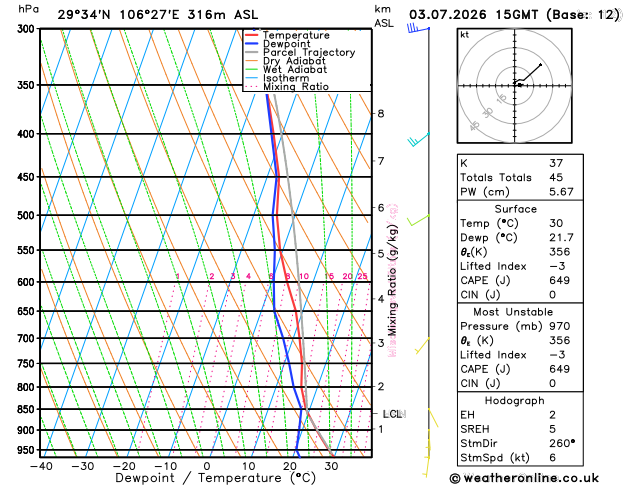Click the −40 temperature axis label

pos(41,466)
